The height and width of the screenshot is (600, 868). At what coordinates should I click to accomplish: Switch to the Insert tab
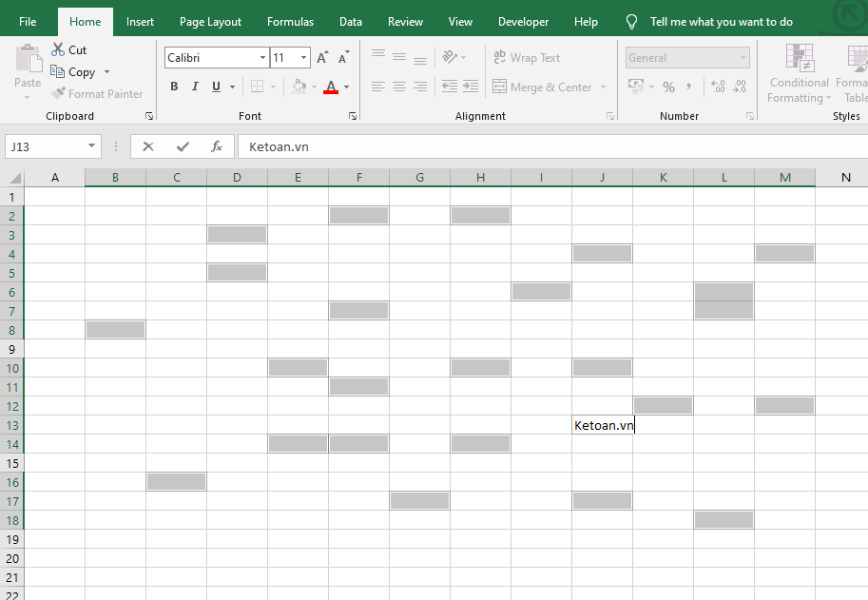[x=140, y=22]
